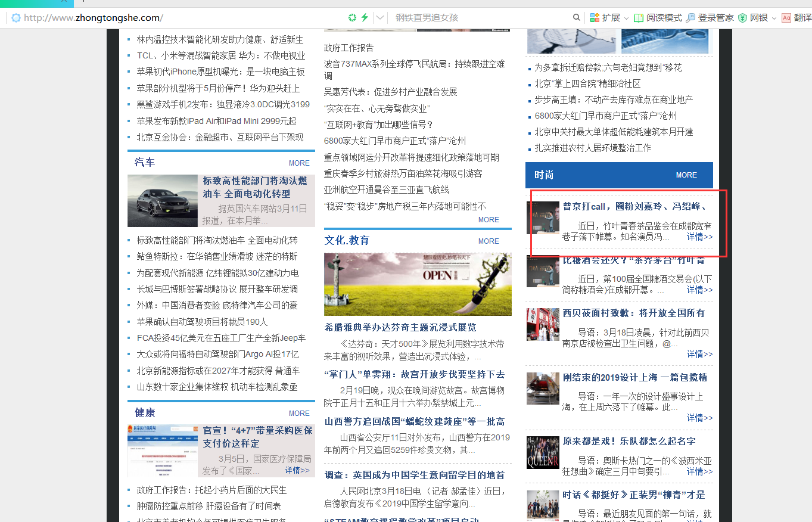Image resolution: width=812 pixels, height=522 pixels.
Task: Open 普京打call,圈粉刘嘉玲、冯绍峰 article
Action: (x=634, y=206)
